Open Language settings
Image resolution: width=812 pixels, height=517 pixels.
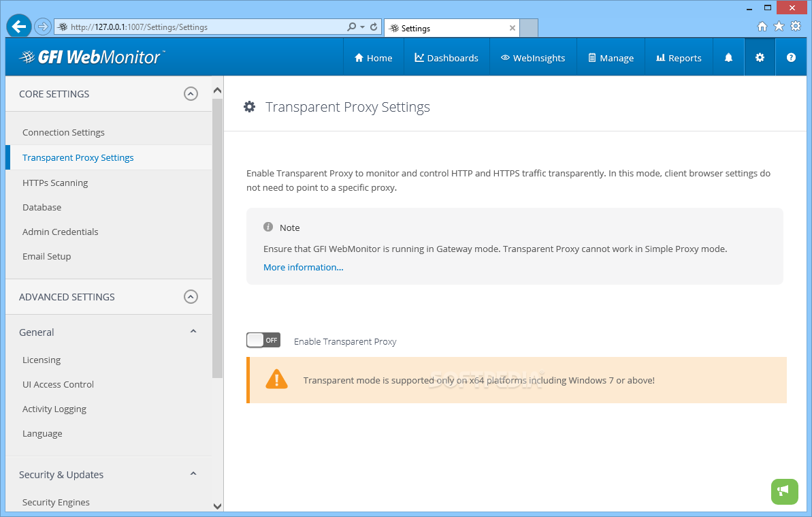[x=42, y=434]
